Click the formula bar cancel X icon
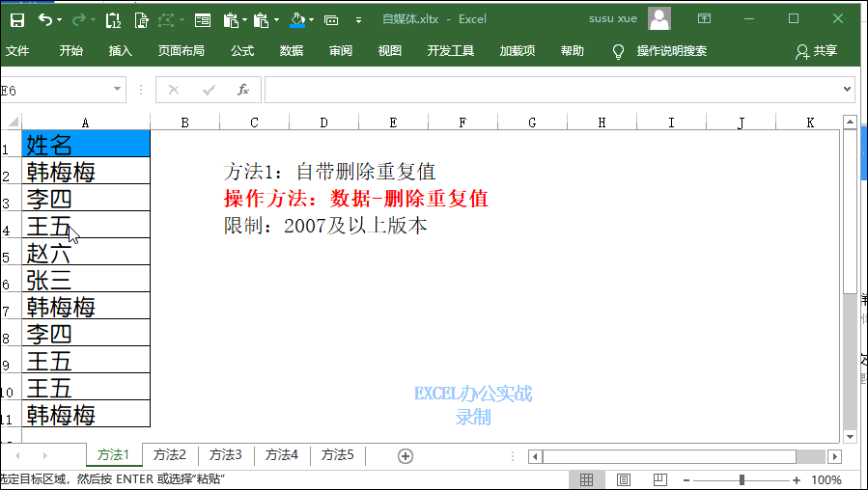Image resolution: width=868 pixels, height=490 pixels. (x=174, y=90)
